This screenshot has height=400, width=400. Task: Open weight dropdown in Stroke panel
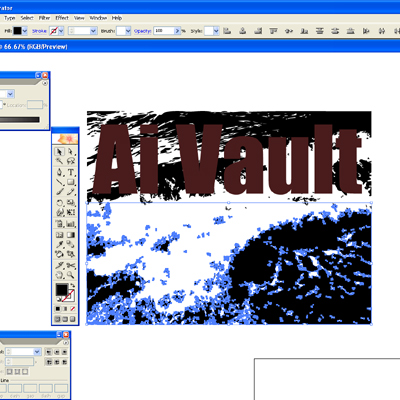click(x=37, y=352)
